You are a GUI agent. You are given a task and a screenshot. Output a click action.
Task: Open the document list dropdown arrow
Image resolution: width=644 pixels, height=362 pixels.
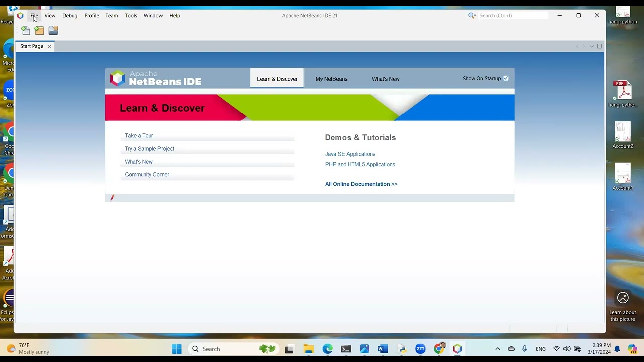click(592, 46)
